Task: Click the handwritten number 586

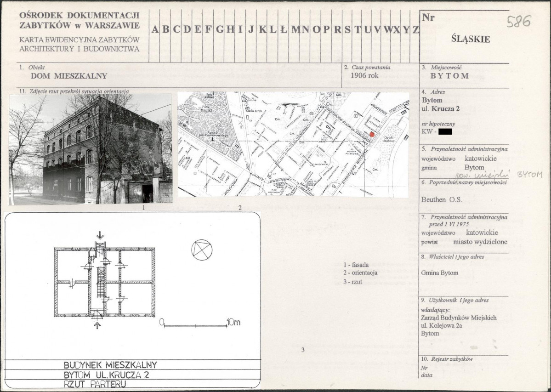Action: pyautogui.click(x=519, y=22)
